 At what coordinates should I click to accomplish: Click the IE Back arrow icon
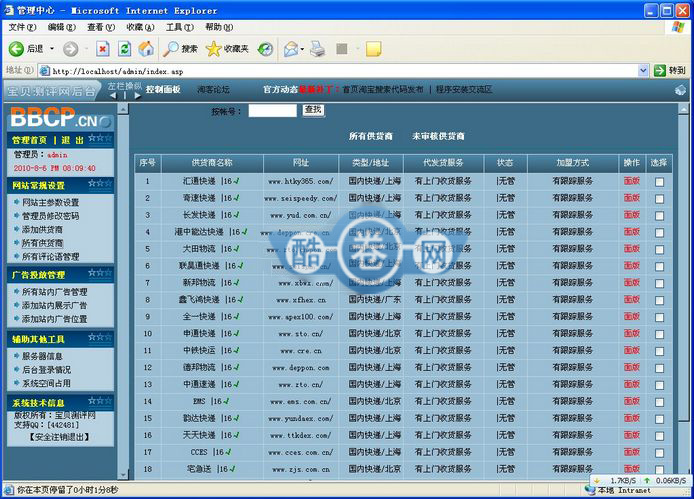pyautogui.click(x=16, y=49)
